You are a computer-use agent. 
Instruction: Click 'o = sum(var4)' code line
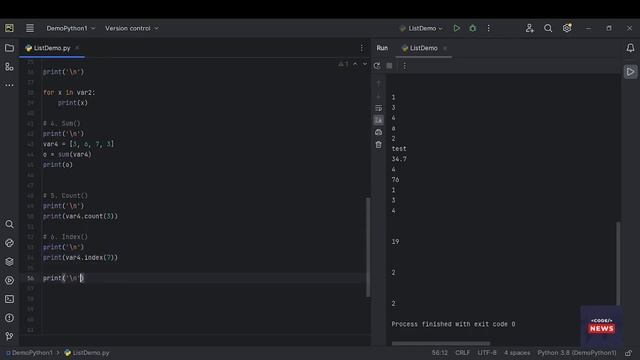tap(67, 154)
